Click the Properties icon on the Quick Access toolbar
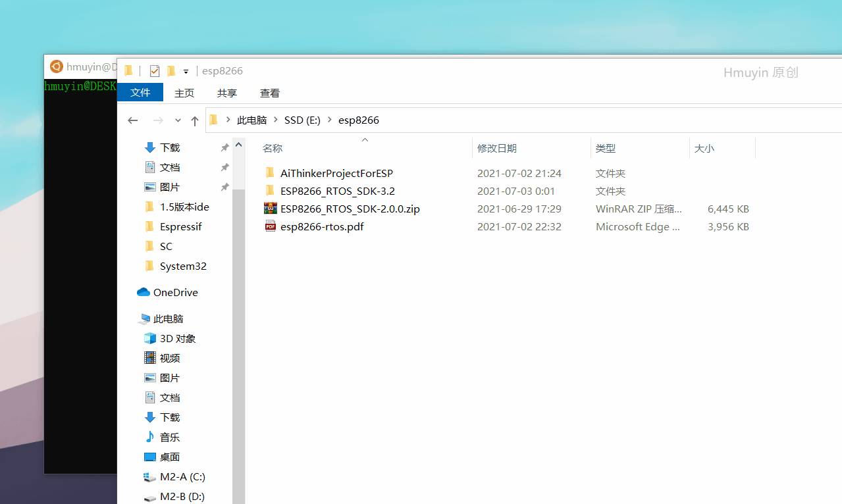Image resolution: width=842 pixels, height=504 pixels. (x=155, y=70)
